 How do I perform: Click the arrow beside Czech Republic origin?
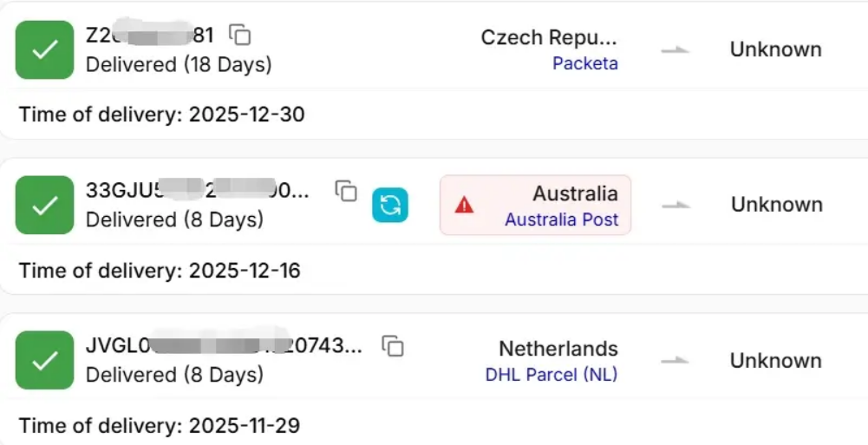pos(675,50)
